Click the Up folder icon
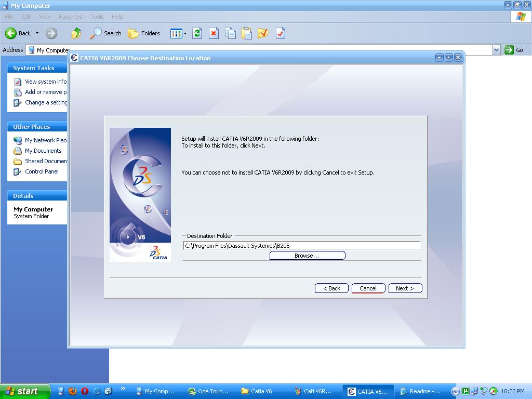Screen dimensions: 532x399 point(76,33)
